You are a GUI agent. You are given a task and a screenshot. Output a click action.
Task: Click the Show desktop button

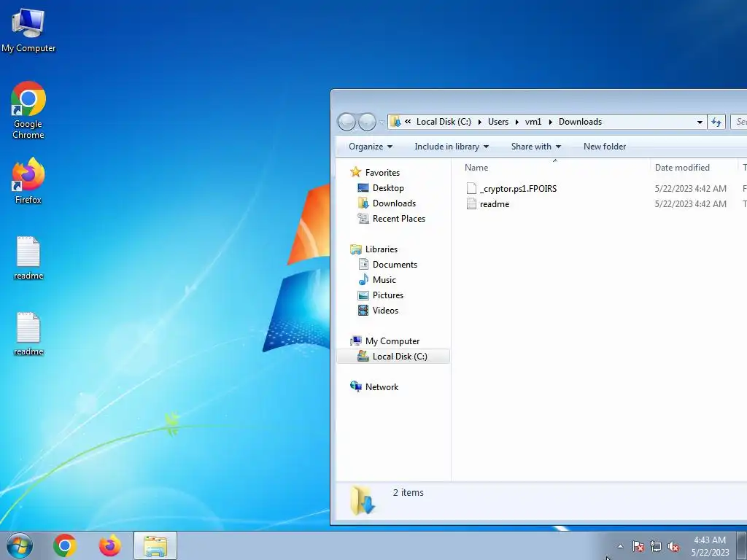(742, 545)
